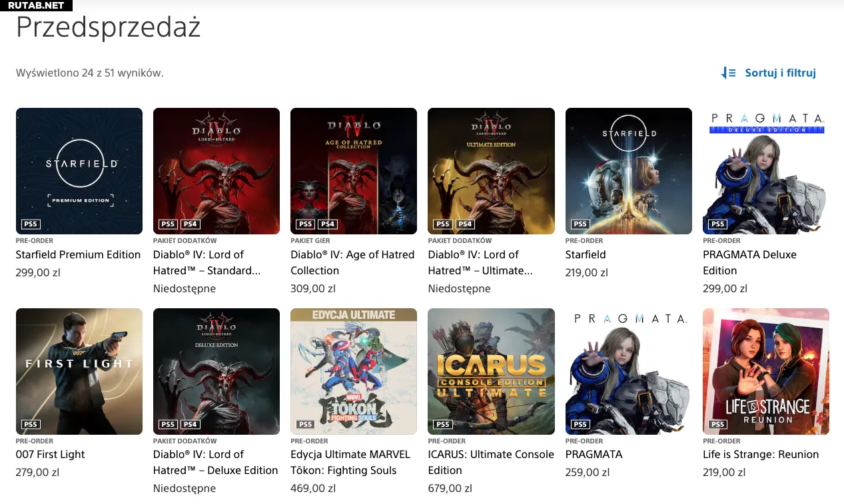Open Starfield Premium Edition cover thumbnail

(x=79, y=171)
